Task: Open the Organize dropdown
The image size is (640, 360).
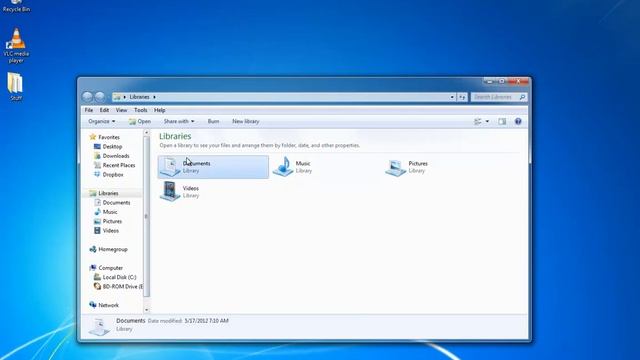Action: coord(102,121)
